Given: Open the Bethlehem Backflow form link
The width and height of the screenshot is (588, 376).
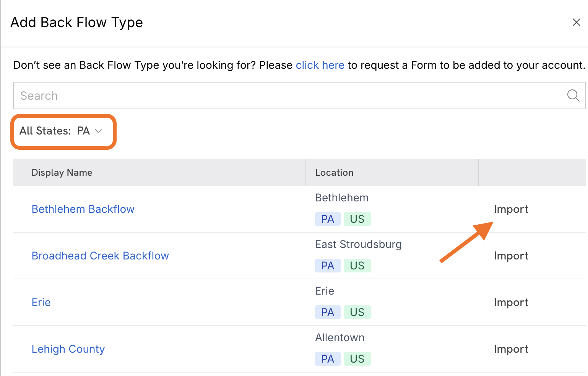Looking at the screenshot, I should pos(83,209).
